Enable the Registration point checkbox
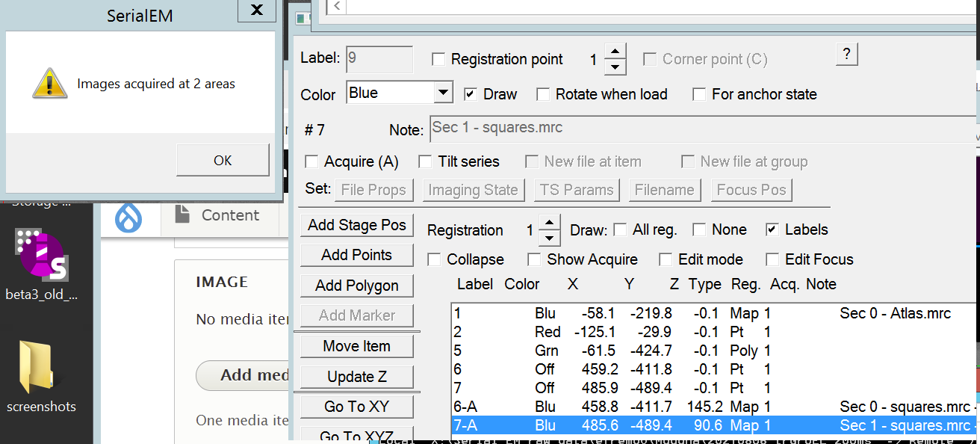This screenshot has height=444, width=980. click(438, 59)
